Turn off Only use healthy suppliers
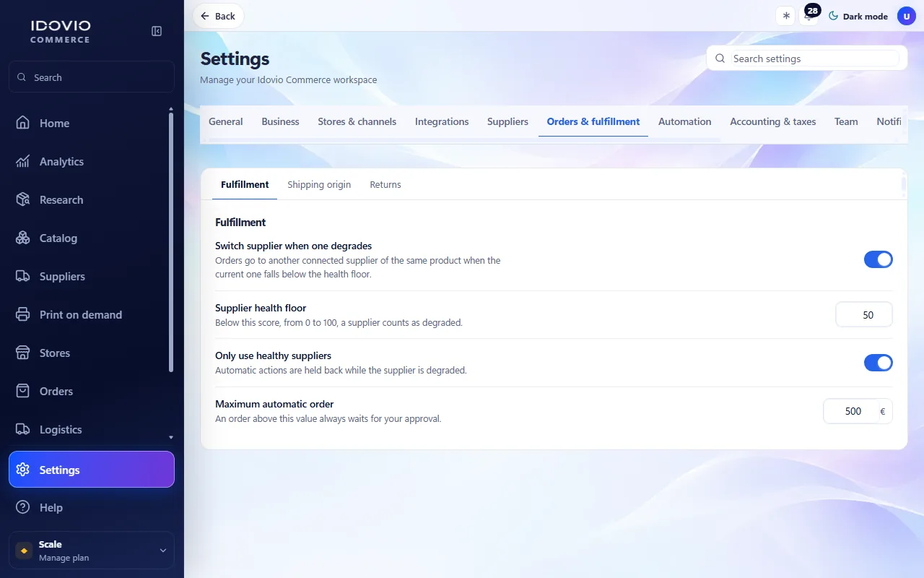924x578 pixels. point(879,363)
